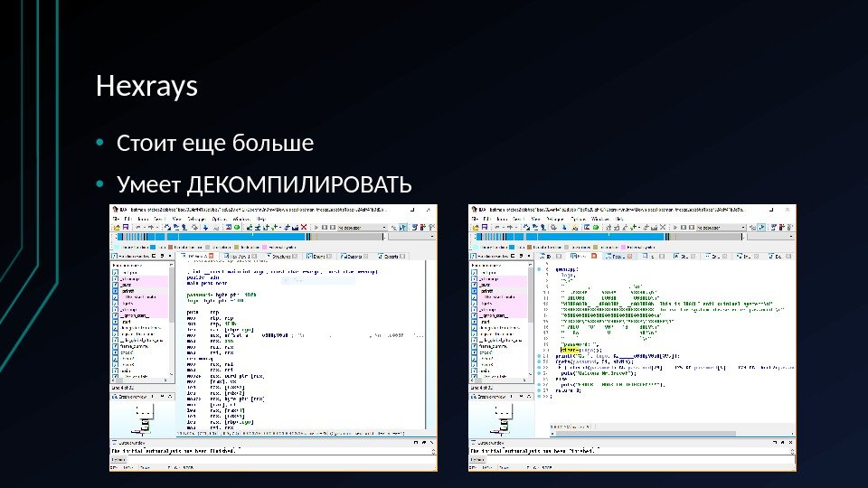The image size is (868, 488).
Task: Click the Graph overview thumbnail in left window
Action: point(144,418)
